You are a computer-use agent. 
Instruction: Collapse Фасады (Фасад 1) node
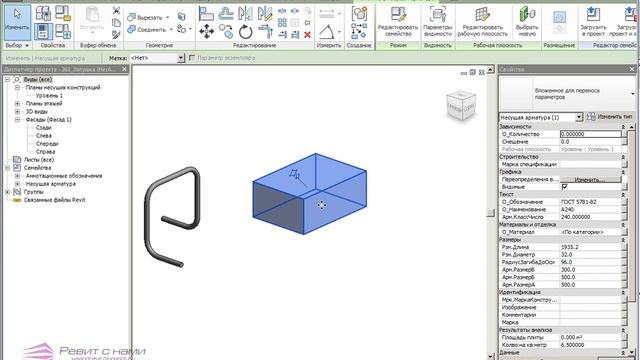click(x=17, y=120)
